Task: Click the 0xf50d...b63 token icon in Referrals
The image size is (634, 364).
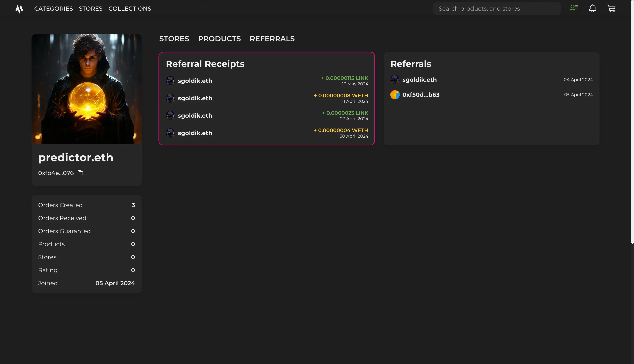Action: (395, 95)
